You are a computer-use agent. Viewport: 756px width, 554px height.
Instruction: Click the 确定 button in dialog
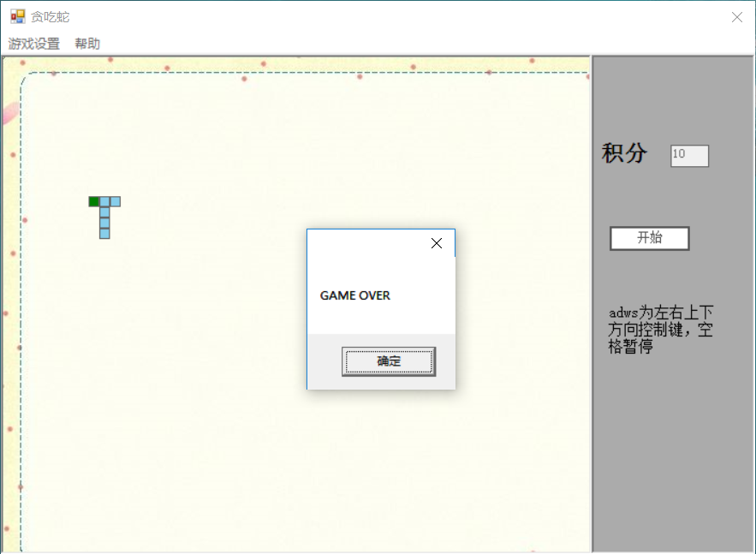coord(389,361)
